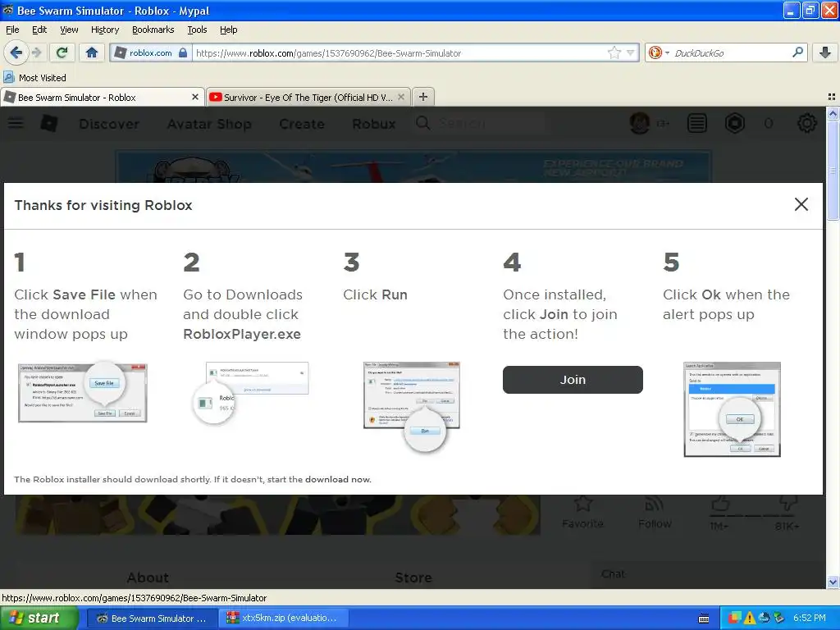Switch to Bee Swarm Simulator - Roblox tab
The width and height of the screenshot is (840, 630).
pyautogui.click(x=102, y=97)
